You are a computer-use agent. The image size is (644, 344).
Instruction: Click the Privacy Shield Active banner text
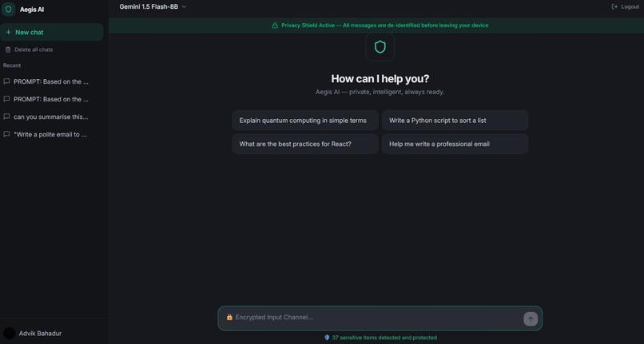click(385, 25)
